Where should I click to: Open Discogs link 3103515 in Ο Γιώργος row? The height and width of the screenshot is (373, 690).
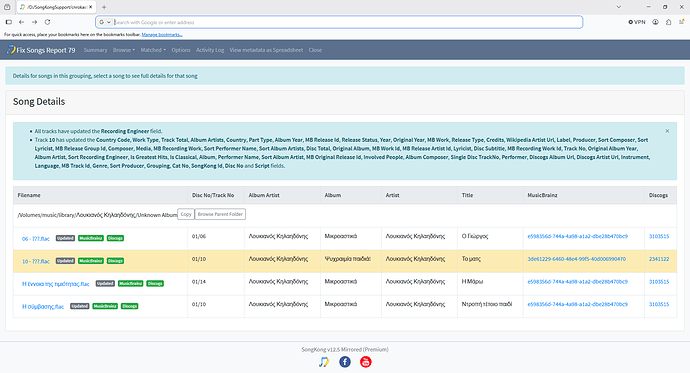coord(659,236)
